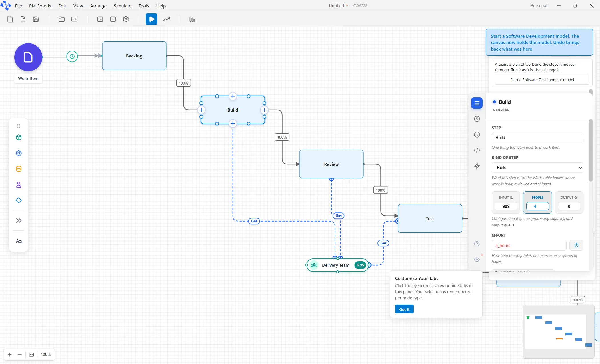
Task: Click the Got it button
Action: coord(404,309)
